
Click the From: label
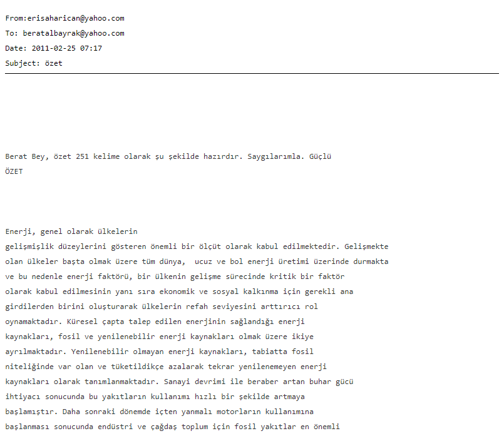pos(16,18)
